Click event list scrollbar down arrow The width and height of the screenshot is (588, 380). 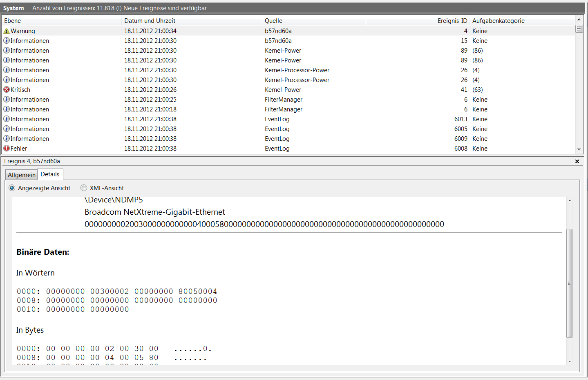pos(579,150)
